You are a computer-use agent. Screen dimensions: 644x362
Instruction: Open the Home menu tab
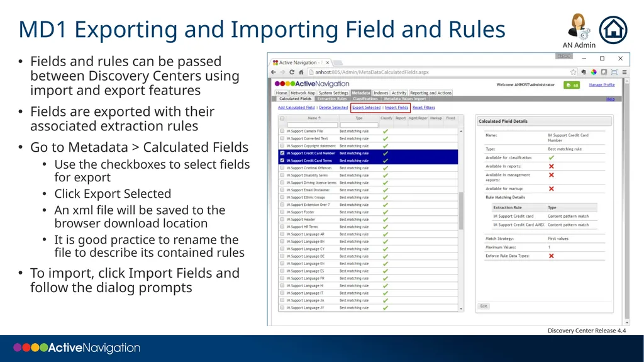coord(281,93)
